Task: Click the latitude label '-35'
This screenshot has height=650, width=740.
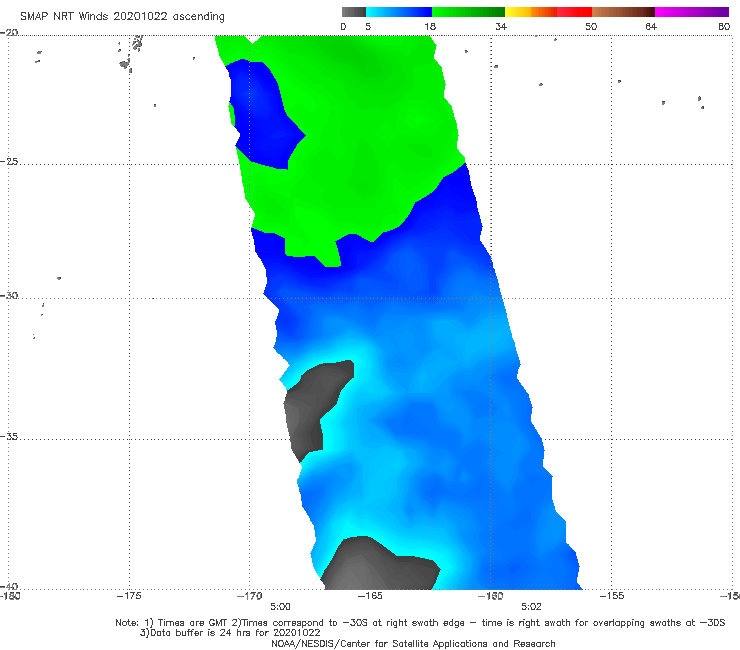Action: (x=9, y=437)
